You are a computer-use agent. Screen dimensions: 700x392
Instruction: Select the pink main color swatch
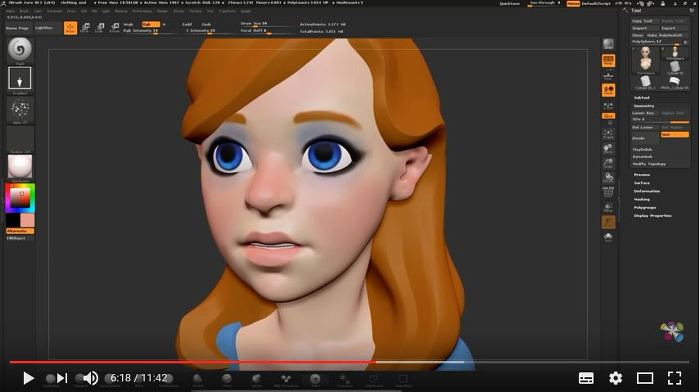pos(27,220)
